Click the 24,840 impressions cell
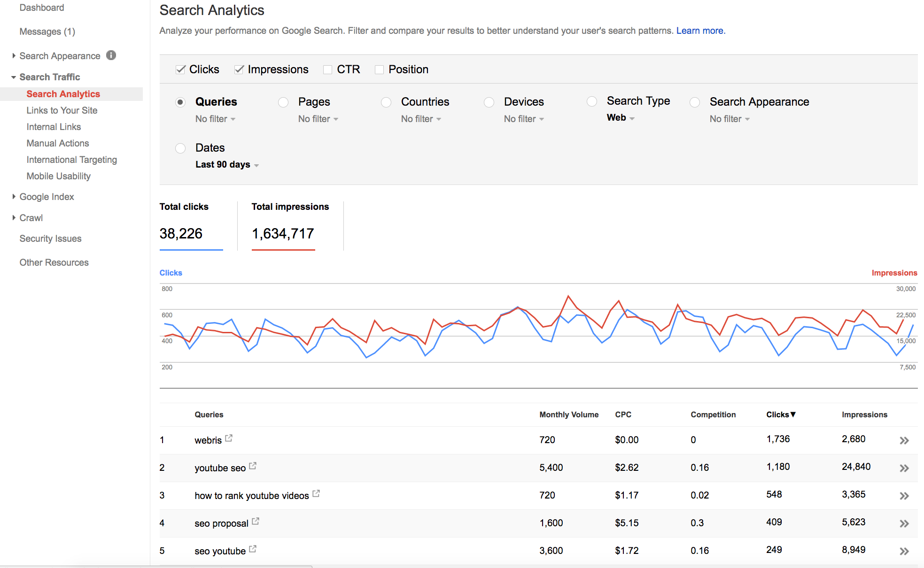The height and width of the screenshot is (568, 924). tap(856, 467)
